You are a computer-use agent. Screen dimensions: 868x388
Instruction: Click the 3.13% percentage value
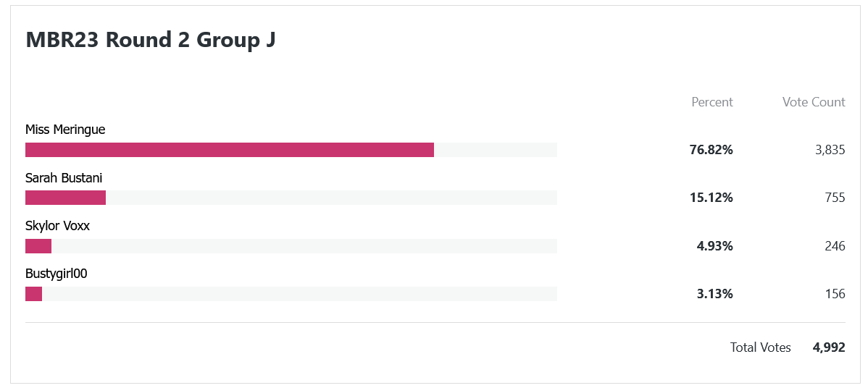click(x=714, y=294)
